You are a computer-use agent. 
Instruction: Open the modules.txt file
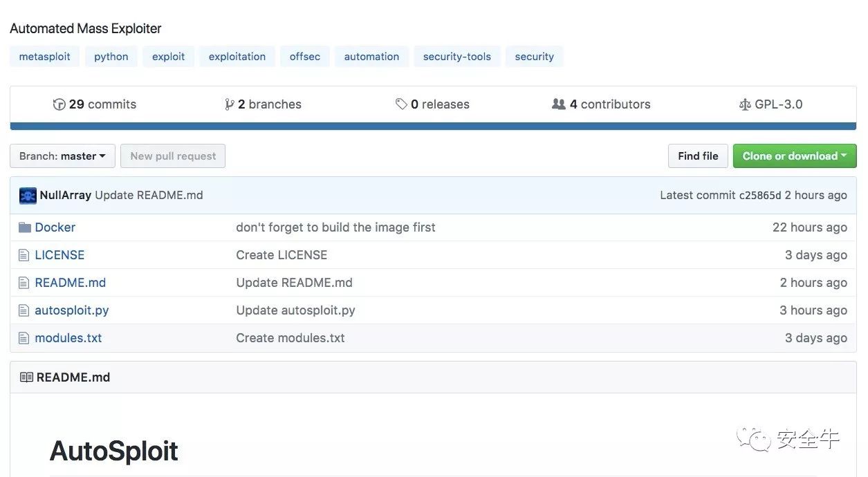68,338
